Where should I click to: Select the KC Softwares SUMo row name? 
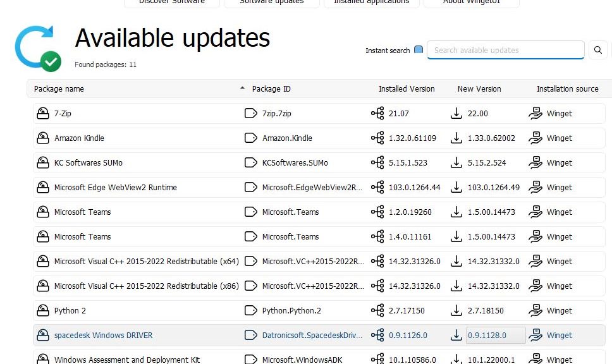click(89, 162)
